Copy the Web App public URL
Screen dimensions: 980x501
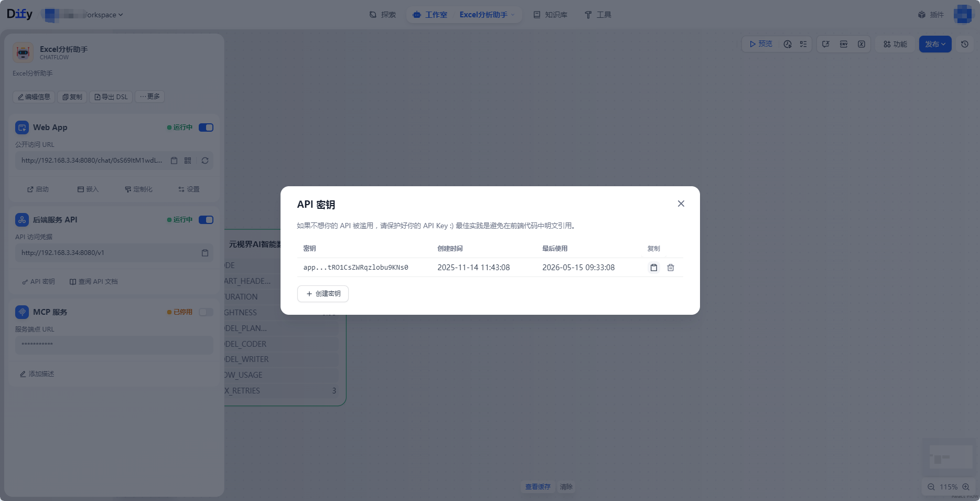click(174, 161)
